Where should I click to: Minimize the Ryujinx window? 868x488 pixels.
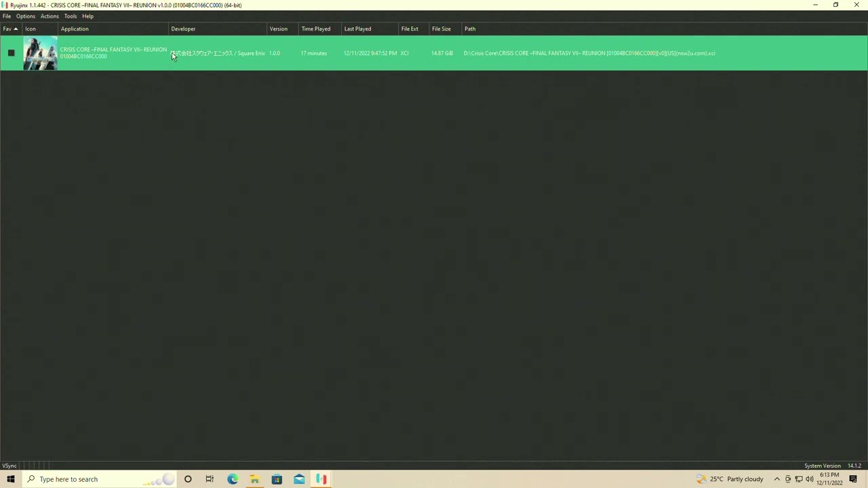coord(816,5)
